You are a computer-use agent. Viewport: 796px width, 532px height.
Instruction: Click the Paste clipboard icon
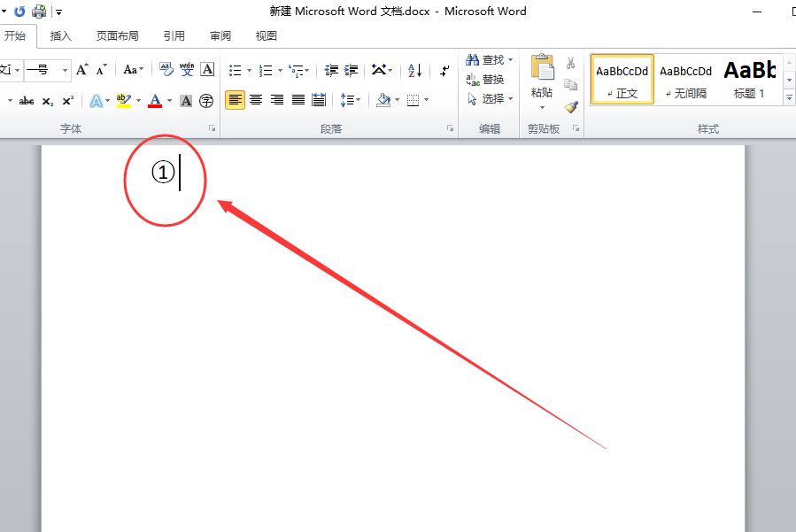click(x=542, y=67)
